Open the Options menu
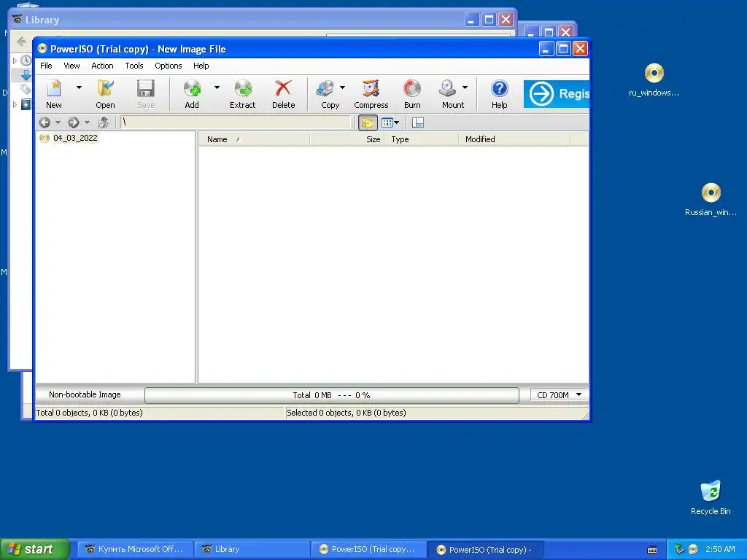 [169, 66]
